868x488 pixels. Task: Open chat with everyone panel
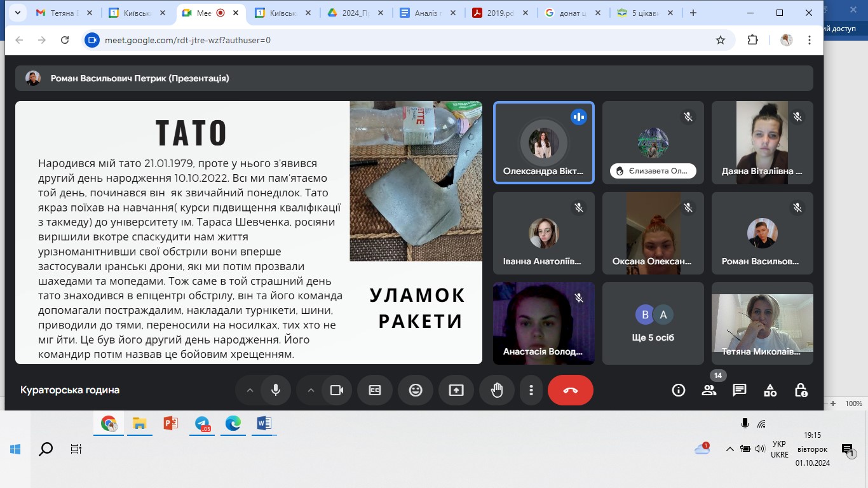click(739, 390)
